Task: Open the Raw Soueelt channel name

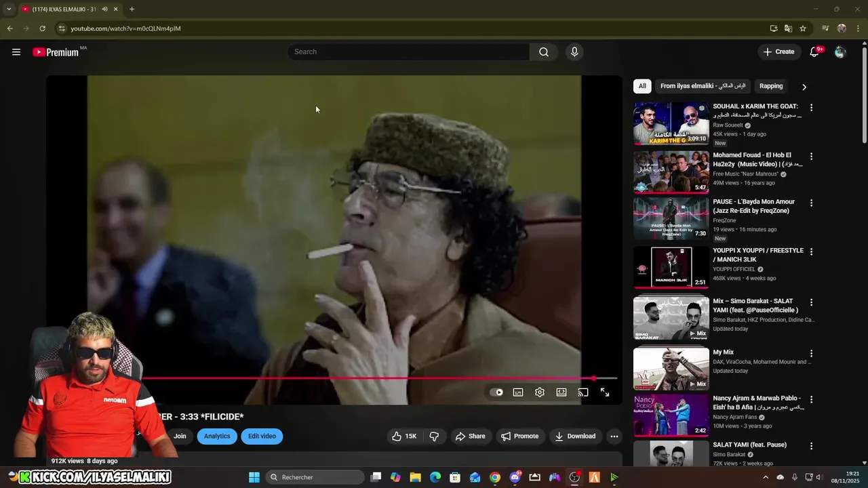Action: click(x=728, y=125)
